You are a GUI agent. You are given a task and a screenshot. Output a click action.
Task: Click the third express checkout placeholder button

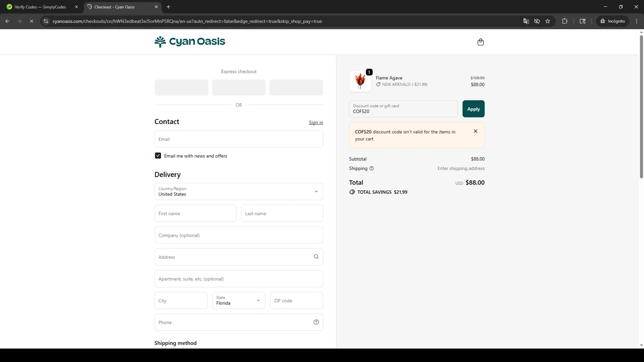pos(296,87)
